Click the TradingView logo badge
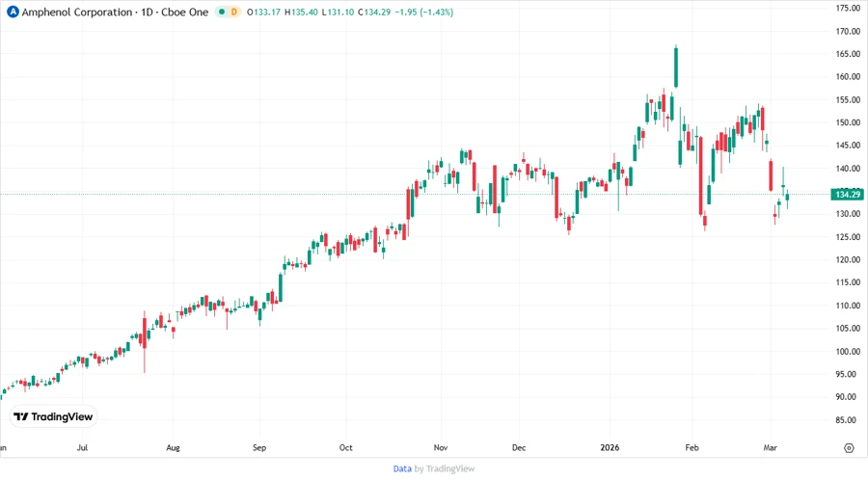Image resolution: width=868 pixels, height=480 pixels. pyautogui.click(x=53, y=416)
